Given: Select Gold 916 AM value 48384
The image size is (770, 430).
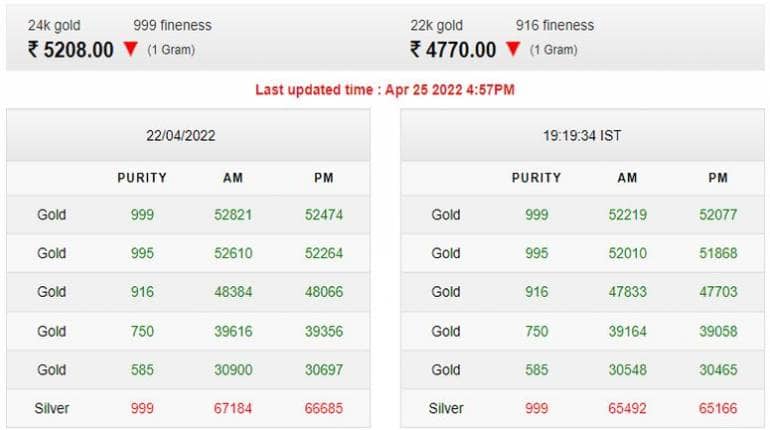Looking at the screenshot, I should pos(233,292).
